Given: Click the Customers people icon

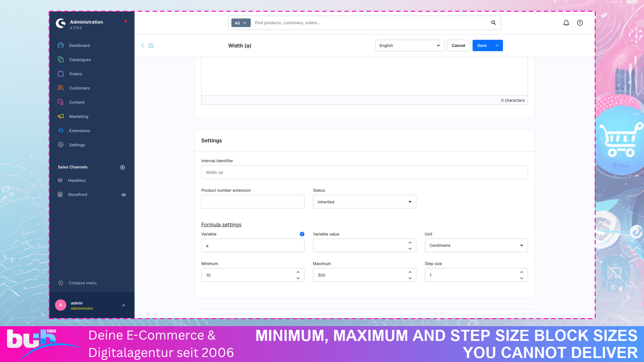Looking at the screenshot, I should (x=61, y=88).
